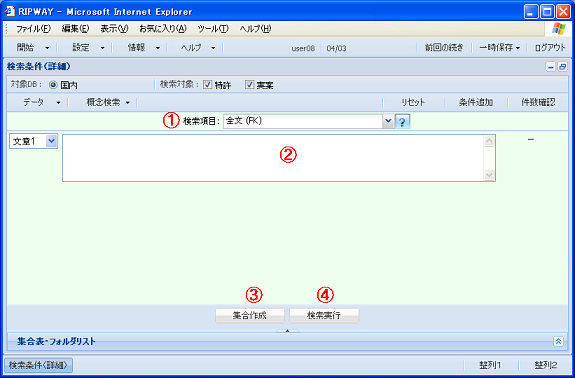
Task: Open the ツール(T) menu
Action: (213, 29)
